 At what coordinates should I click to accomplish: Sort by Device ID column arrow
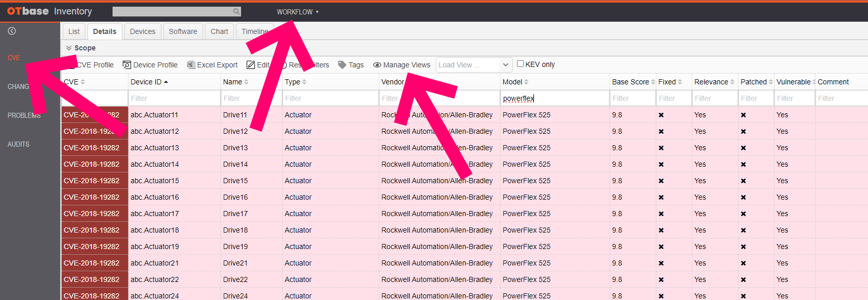166,82
